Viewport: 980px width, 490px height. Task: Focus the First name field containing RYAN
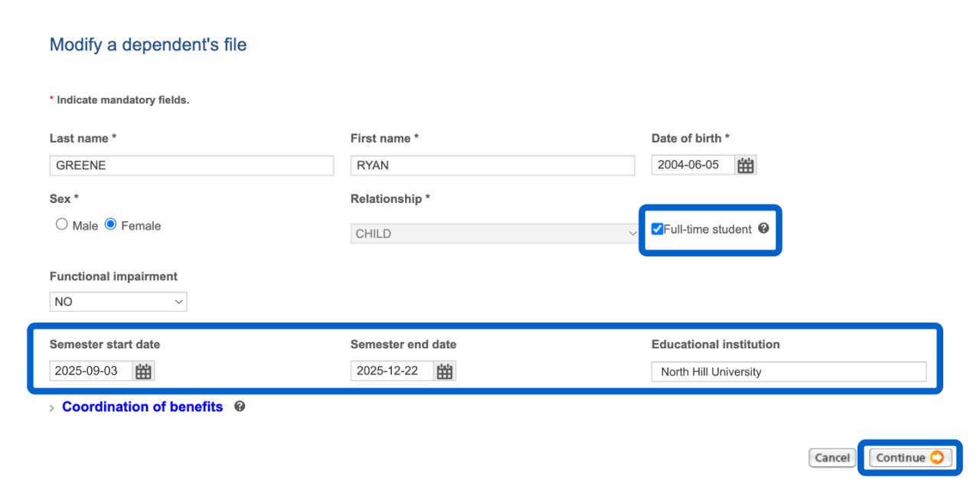(x=492, y=165)
